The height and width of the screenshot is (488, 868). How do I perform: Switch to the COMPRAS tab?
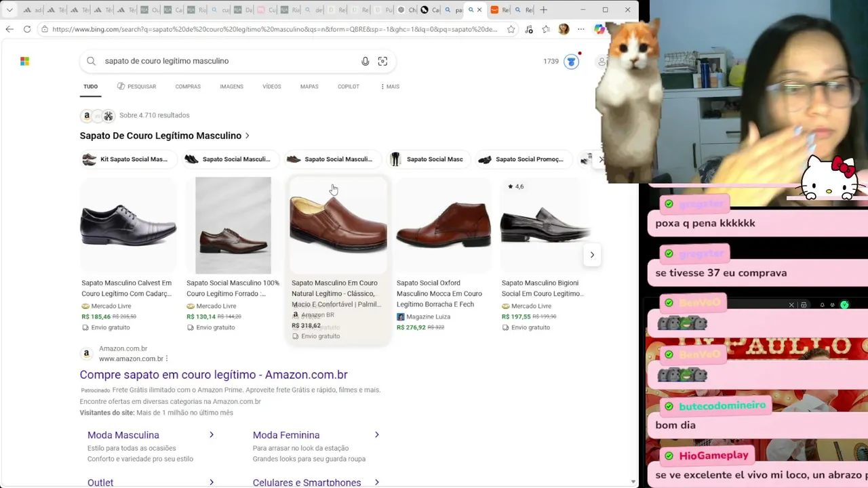(x=188, y=87)
